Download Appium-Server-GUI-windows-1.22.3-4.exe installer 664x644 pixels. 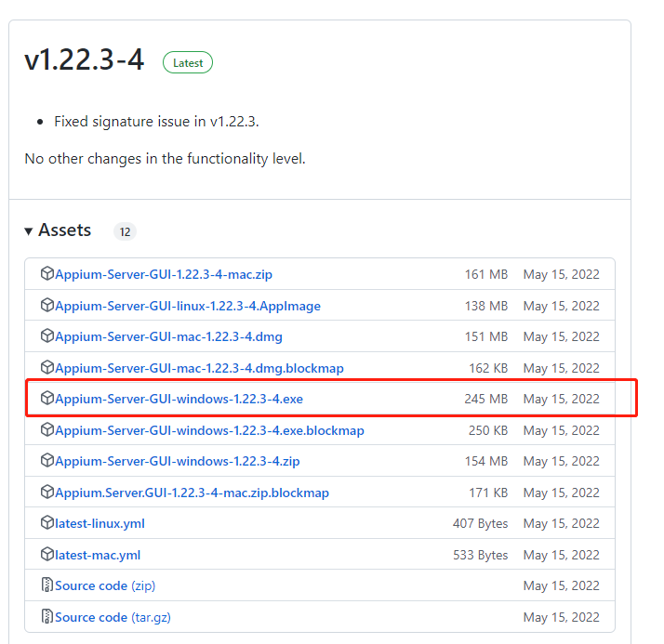click(x=179, y=399)
